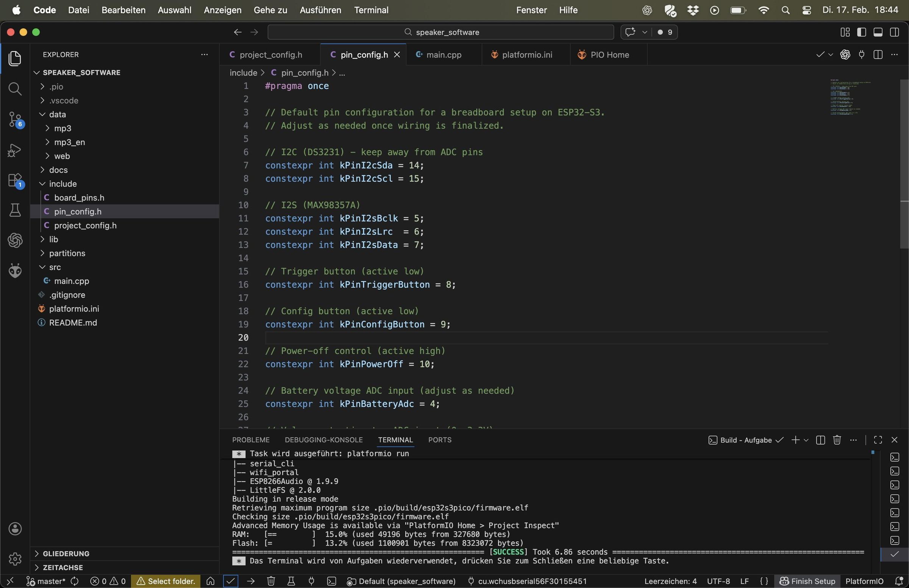
Task: Toggle secondary side bar visibility
Action: click(x=895, y=32)
